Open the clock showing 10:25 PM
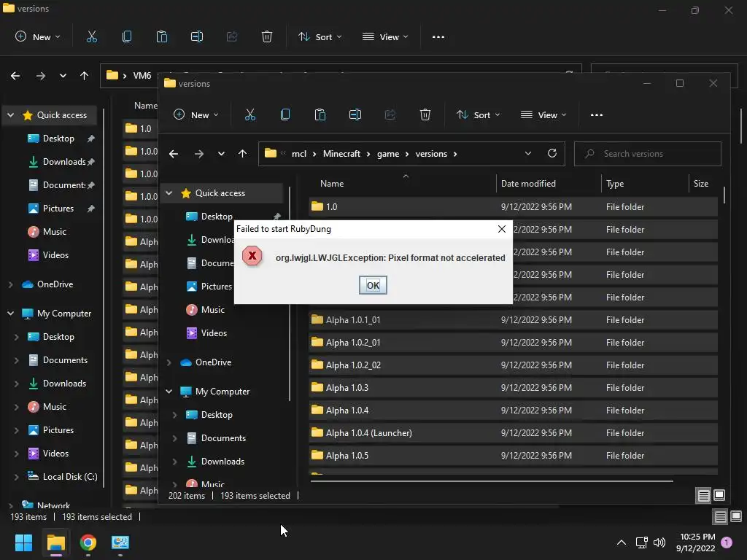747x560 pixels. tap(695, 542)
